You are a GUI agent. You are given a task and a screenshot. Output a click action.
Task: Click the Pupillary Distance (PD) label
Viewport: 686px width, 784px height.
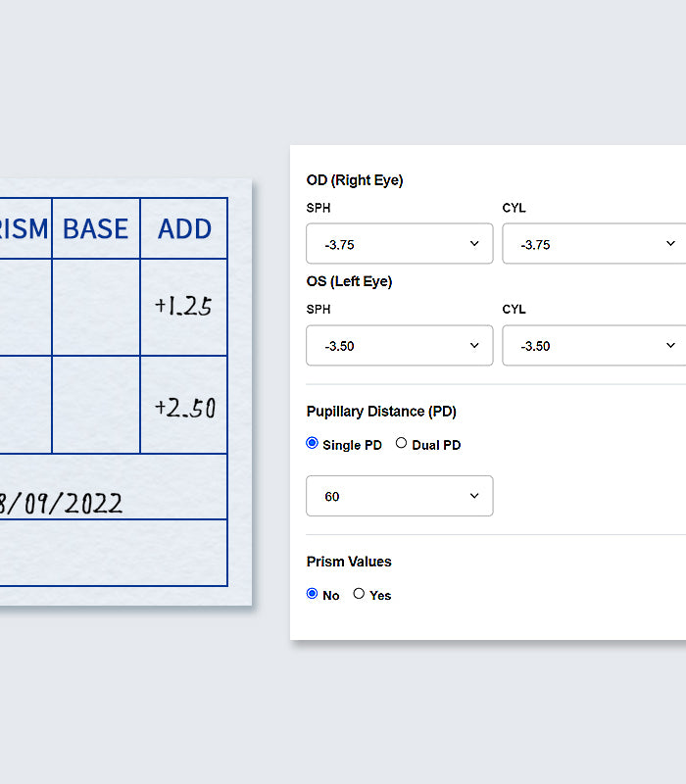click(x=381, y=412)
